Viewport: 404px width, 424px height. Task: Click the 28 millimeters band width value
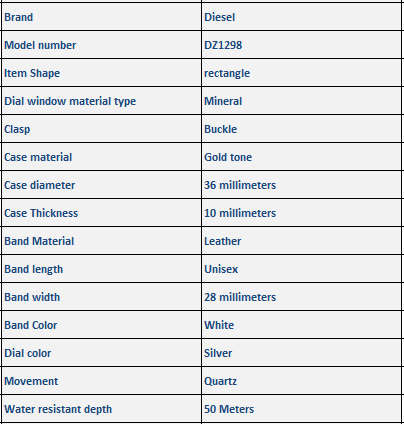tap(301, 297)
